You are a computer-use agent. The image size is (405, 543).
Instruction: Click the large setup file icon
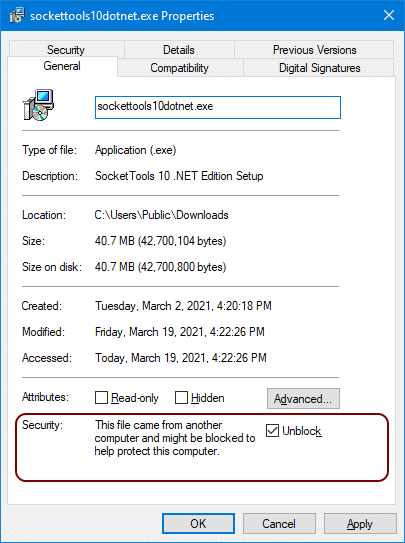click(38, 105)
